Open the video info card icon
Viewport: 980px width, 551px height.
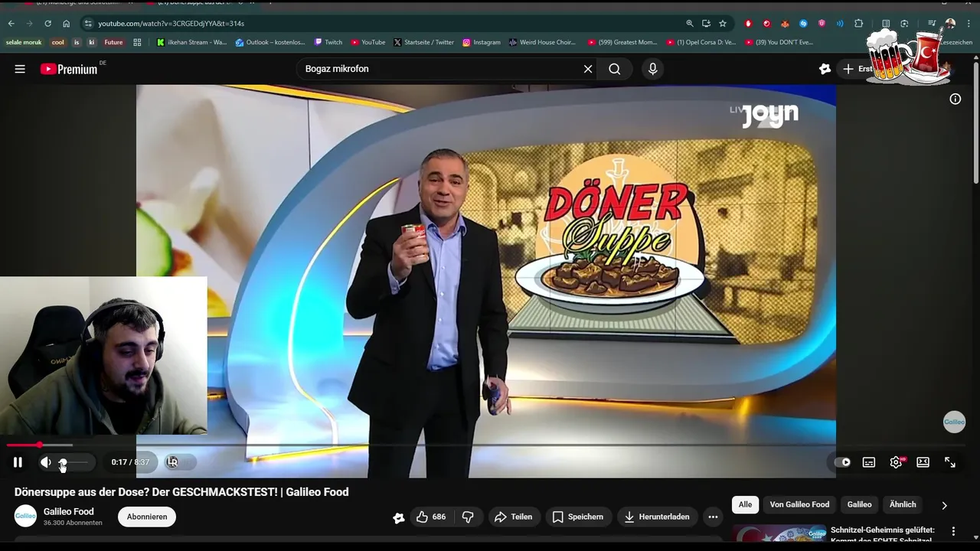pos(955,99)
